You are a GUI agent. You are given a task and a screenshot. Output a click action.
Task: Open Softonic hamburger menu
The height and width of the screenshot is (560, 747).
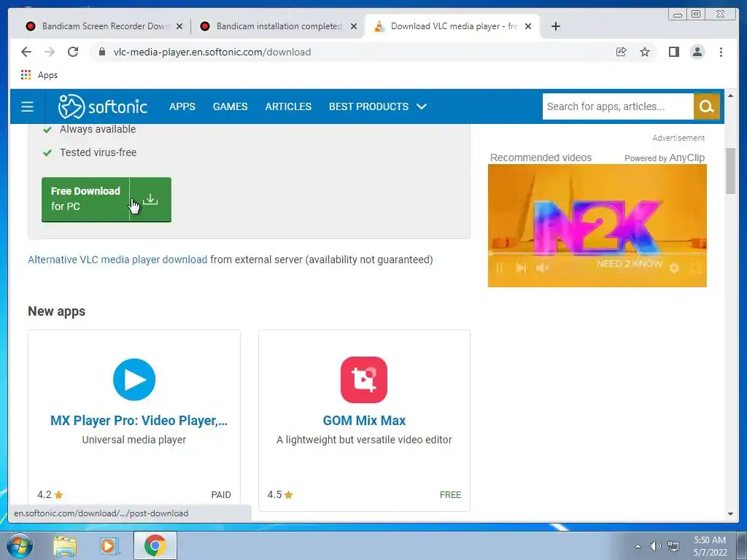[27, 106]
